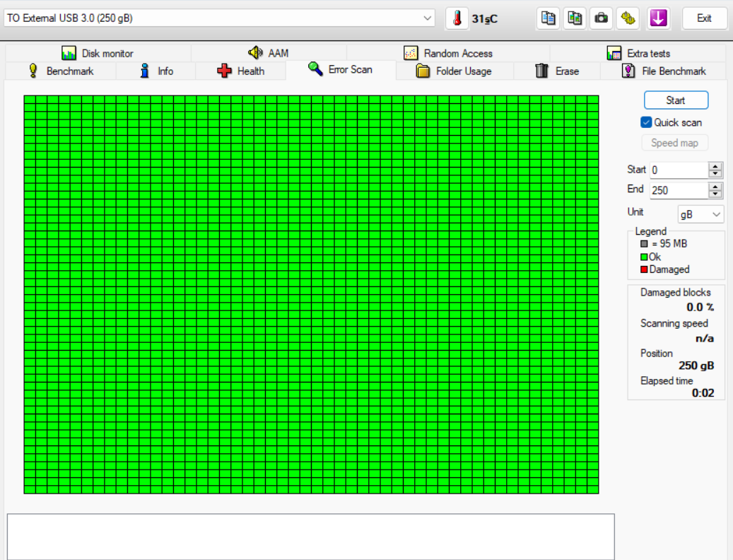
Task: Save screenshot with camera icon
Action: coord(601,18)
